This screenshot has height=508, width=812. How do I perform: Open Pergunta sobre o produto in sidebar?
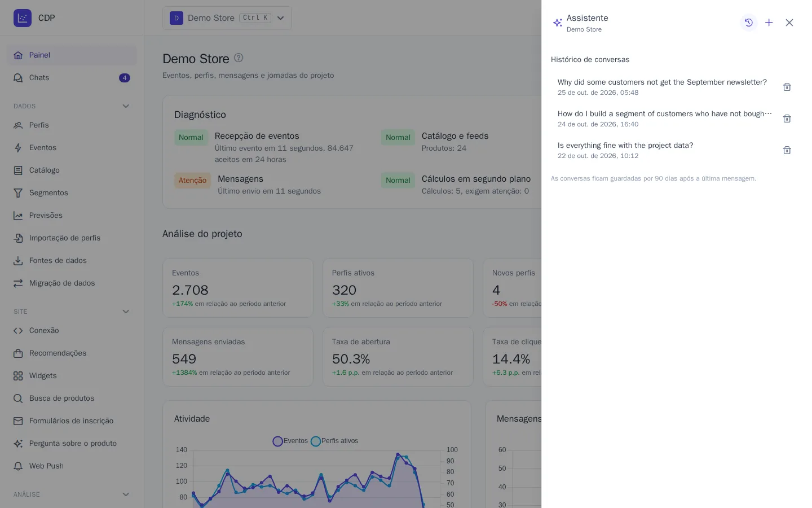pyautogui.click(x=72, y=443)
